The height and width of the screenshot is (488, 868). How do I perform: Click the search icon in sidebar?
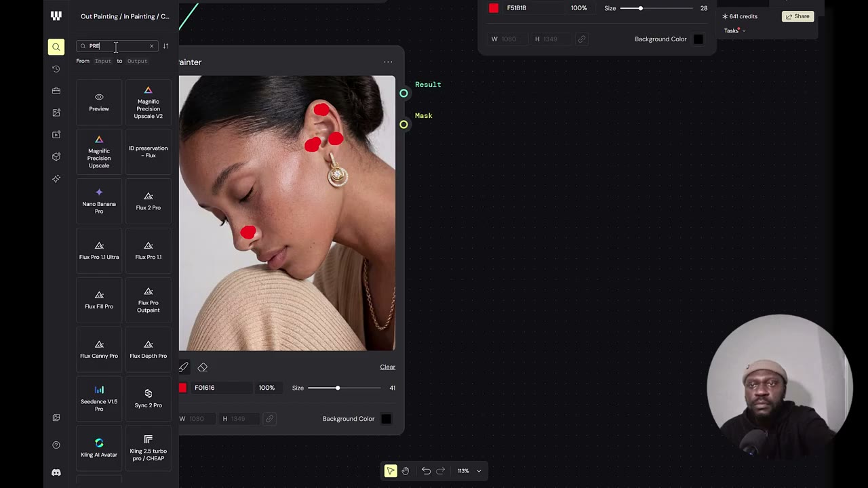click(x=56, y=47)
